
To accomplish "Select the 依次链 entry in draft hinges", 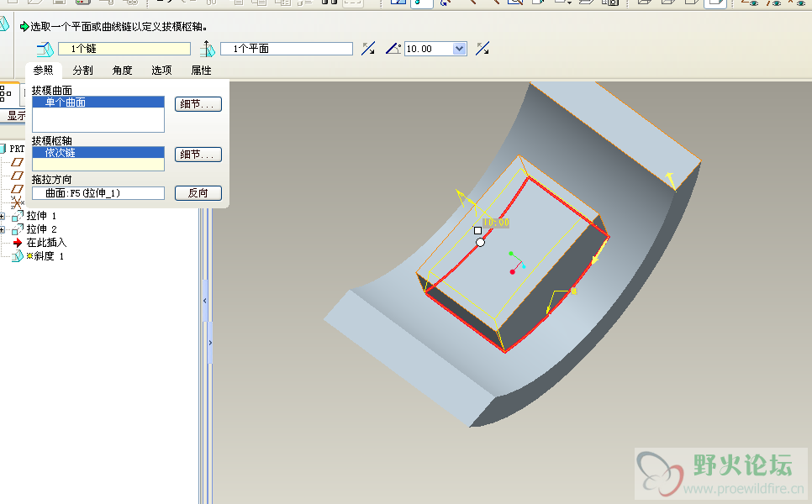I will tap(98, 153).
